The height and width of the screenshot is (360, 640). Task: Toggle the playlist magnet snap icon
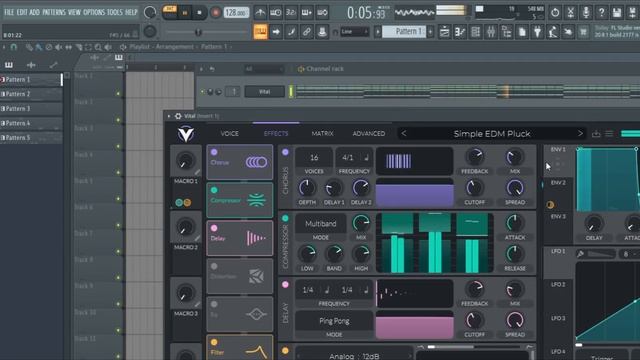[13, 47]
